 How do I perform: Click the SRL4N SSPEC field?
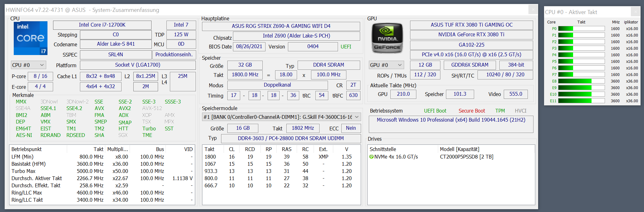(x=116, y=55)
